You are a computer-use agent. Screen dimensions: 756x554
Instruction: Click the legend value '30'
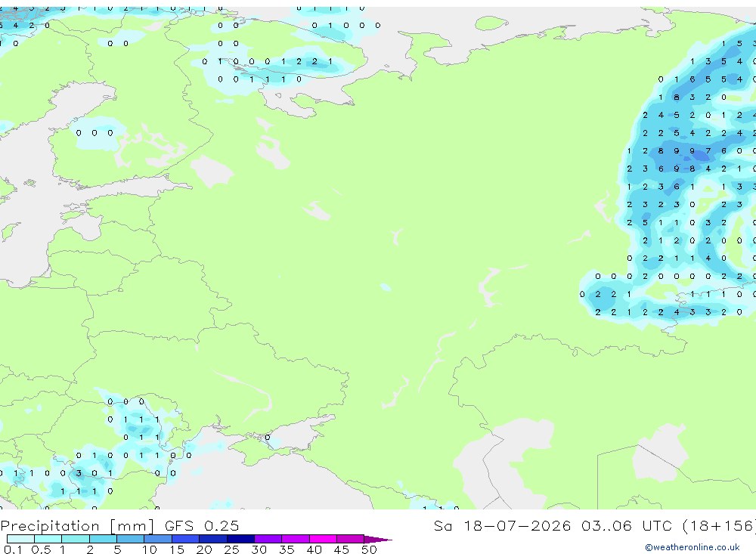[x=259, y=549]
